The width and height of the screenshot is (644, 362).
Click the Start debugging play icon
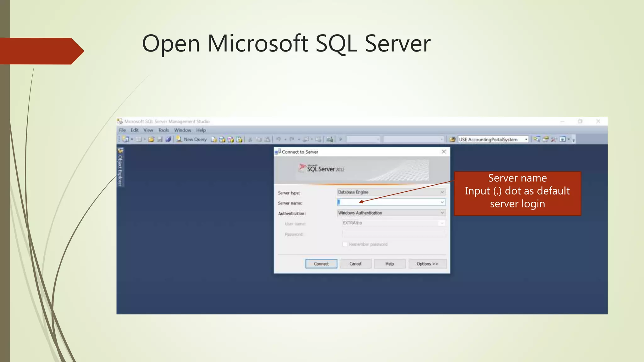(x=341, y=139)
